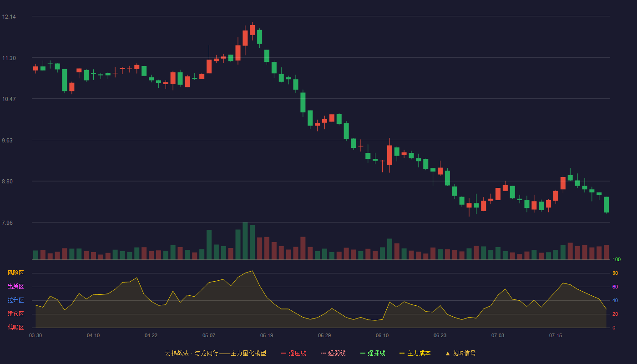The image size is (637, 364).
Task: Click the yellow dashed 主力成本 line icon
Action: tap(402, 353)
